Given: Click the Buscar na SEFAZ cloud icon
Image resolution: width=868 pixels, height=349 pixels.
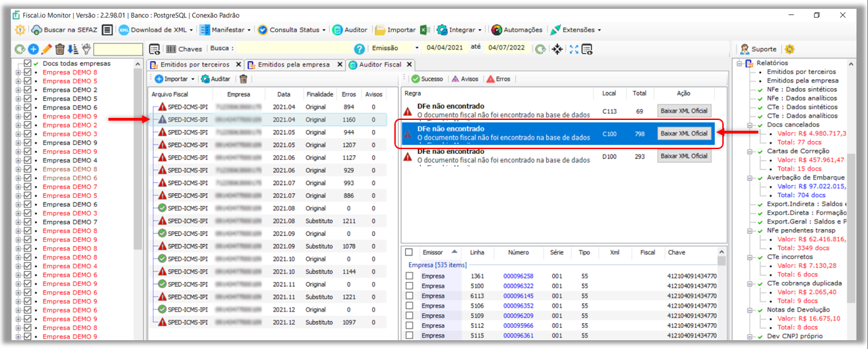Looking at the screenshot, I should tap(37, 30).
